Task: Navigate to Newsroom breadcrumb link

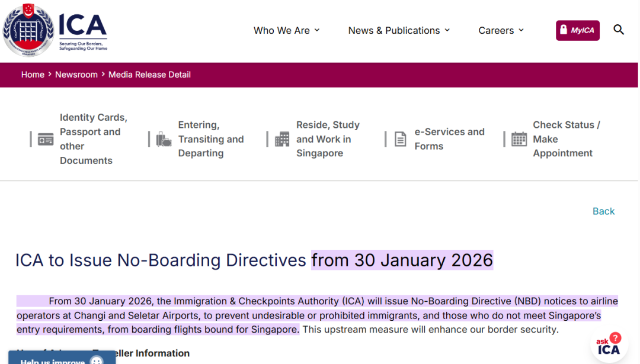Action: tap(76, 75)
